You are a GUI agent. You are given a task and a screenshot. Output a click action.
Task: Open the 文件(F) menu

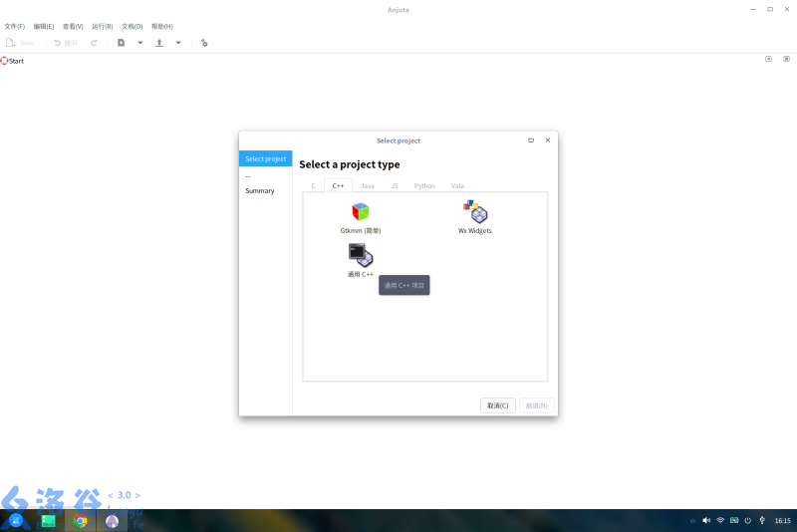pos(15,26)
